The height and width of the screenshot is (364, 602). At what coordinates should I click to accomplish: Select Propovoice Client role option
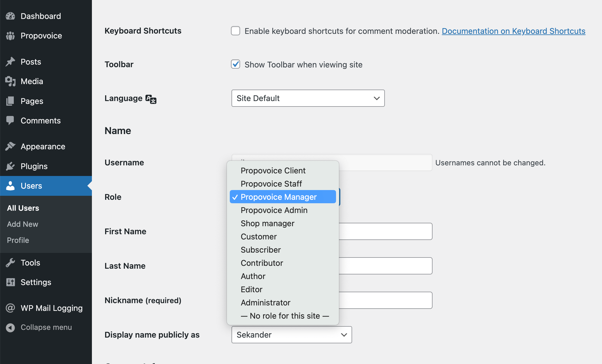[283, 171]
